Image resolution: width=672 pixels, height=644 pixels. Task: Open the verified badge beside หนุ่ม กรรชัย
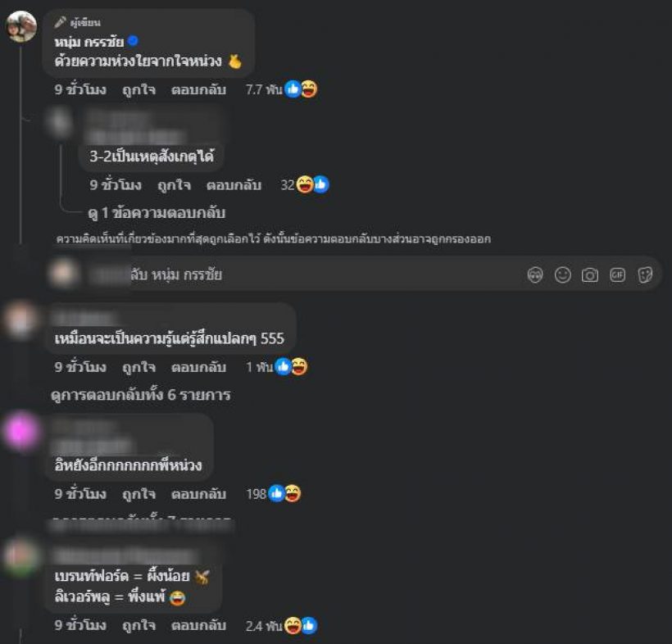click(x=134, y=41)
